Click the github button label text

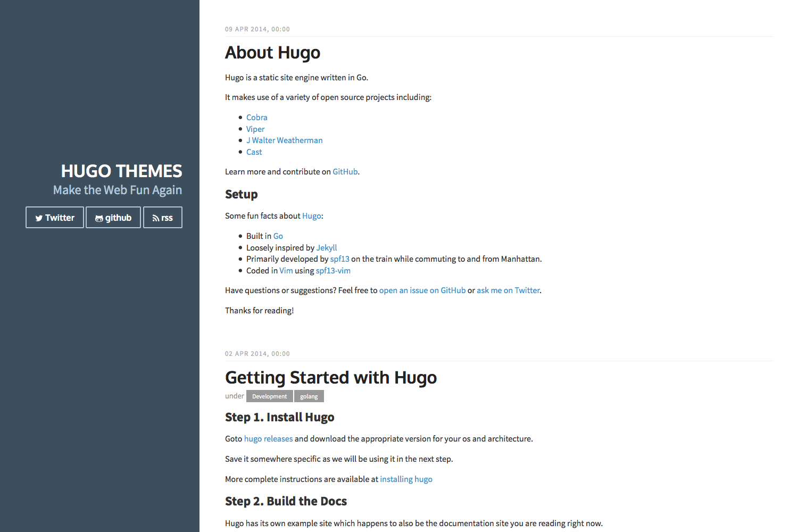(x=118, y=218)
